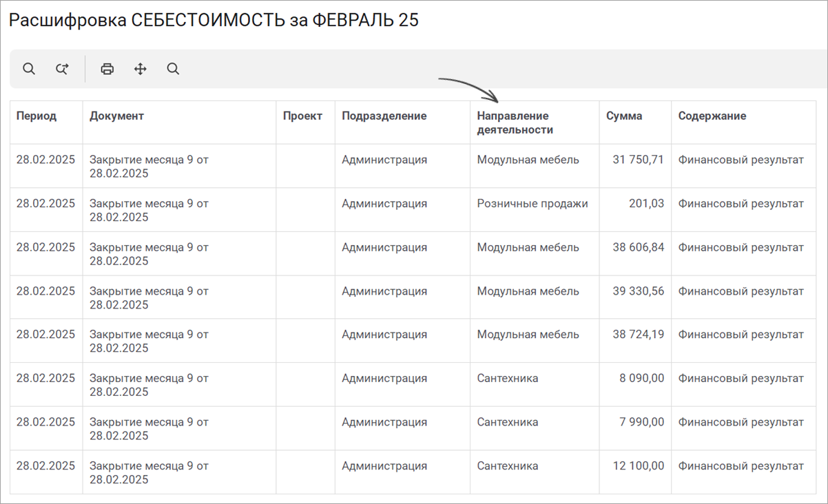The height and width of the screenshot is (504, 828).
Task: Click the Подразделение column header
Action: click(x=402, y=123)
